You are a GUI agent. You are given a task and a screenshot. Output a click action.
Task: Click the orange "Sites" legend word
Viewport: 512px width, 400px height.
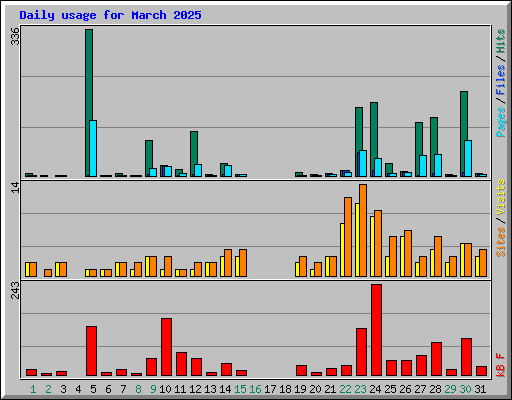click(501, 242)
